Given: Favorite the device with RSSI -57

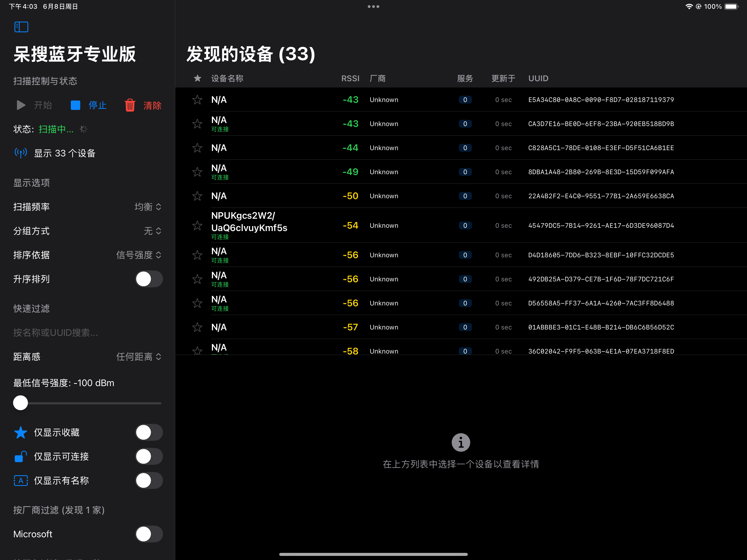Looking at the screenshot, I should 197,327.
